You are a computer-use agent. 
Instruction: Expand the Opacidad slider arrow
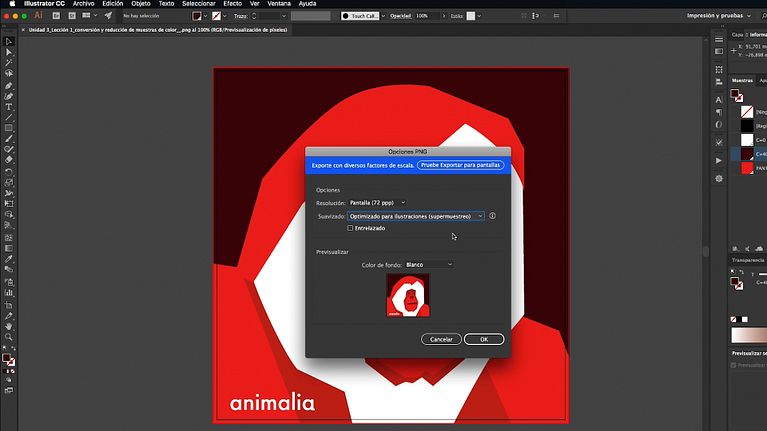444,16
